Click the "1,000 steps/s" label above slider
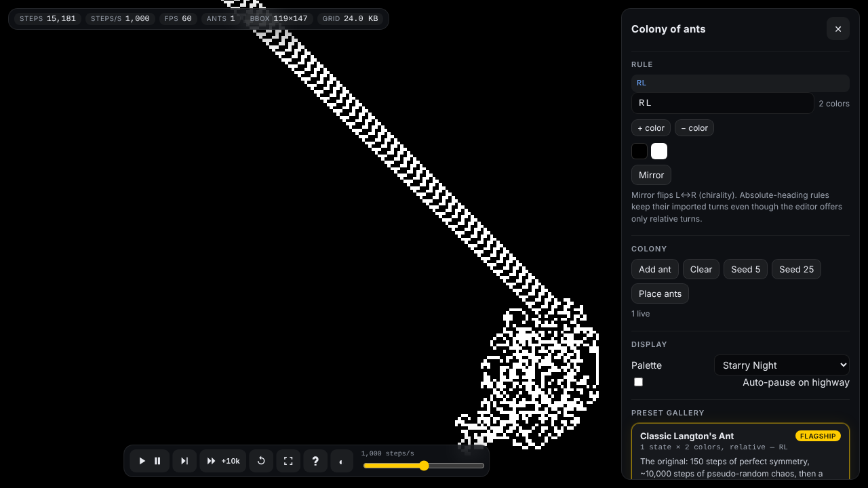 point(387,453)
